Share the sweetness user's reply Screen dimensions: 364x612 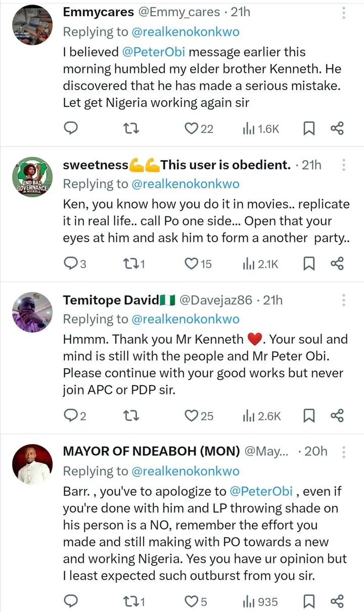(x=337, y=264)
